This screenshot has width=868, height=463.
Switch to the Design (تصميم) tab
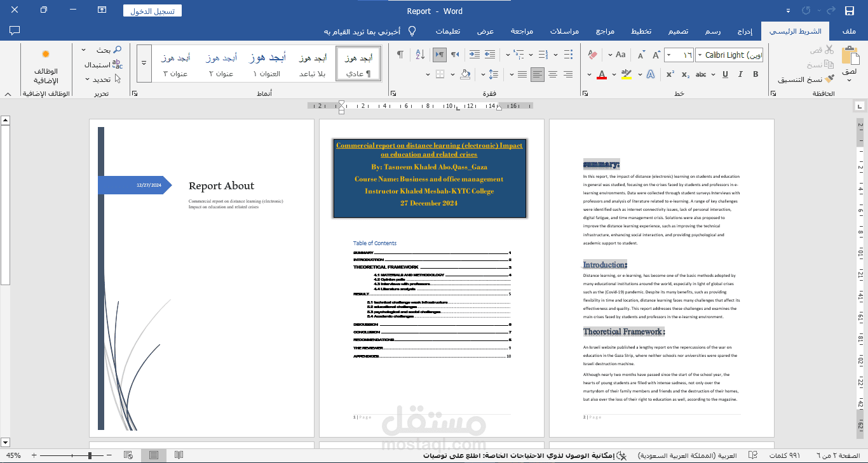pyautogui.click(x=678, y=31)
